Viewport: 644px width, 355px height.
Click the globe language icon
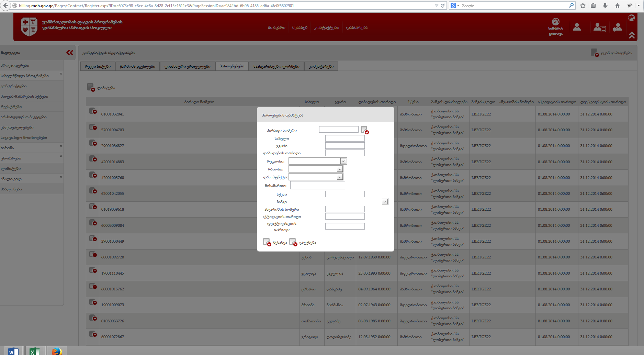pyautogui.click(x=631, y=18)
